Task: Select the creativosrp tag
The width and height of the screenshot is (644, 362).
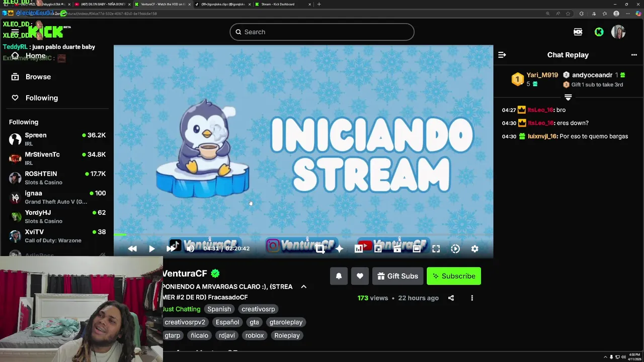Action: point(258,309)
